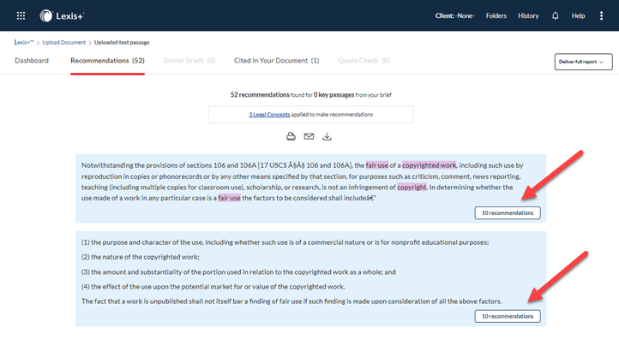This screenshot has width=619, height=364.
Task: View 10 recommendations for fair use factors passage
Action: [508, 316]
